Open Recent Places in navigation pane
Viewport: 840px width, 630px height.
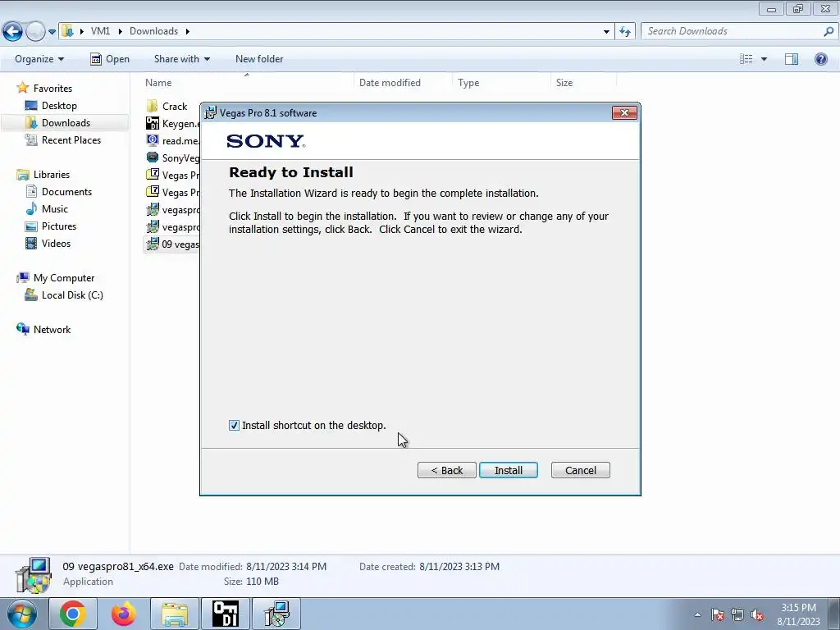pyautogui.click(x=71, y=139)
